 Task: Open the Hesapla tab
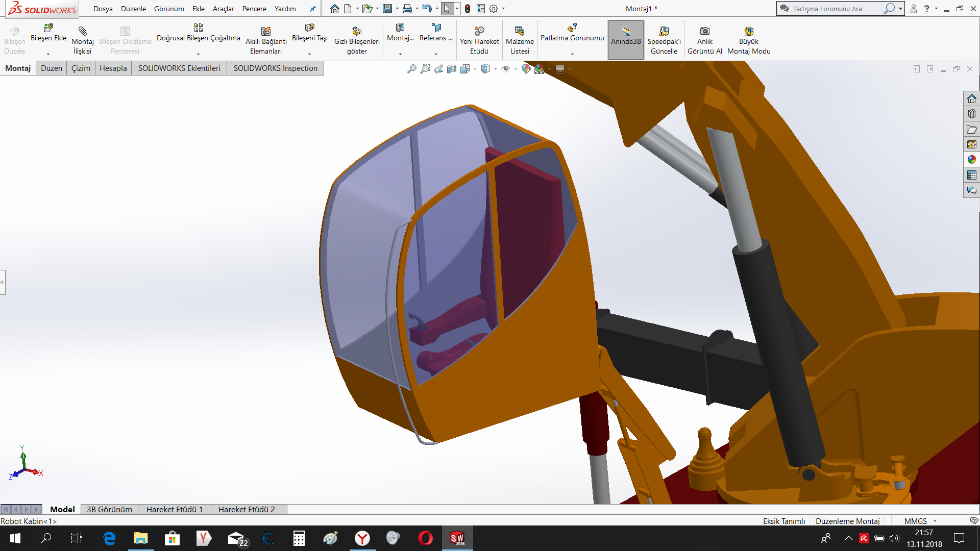tap(113, 68)
